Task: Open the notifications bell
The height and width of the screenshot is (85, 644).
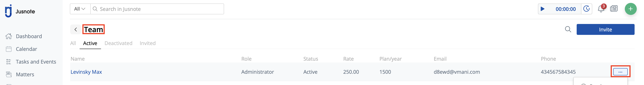Action: [601, 9]
